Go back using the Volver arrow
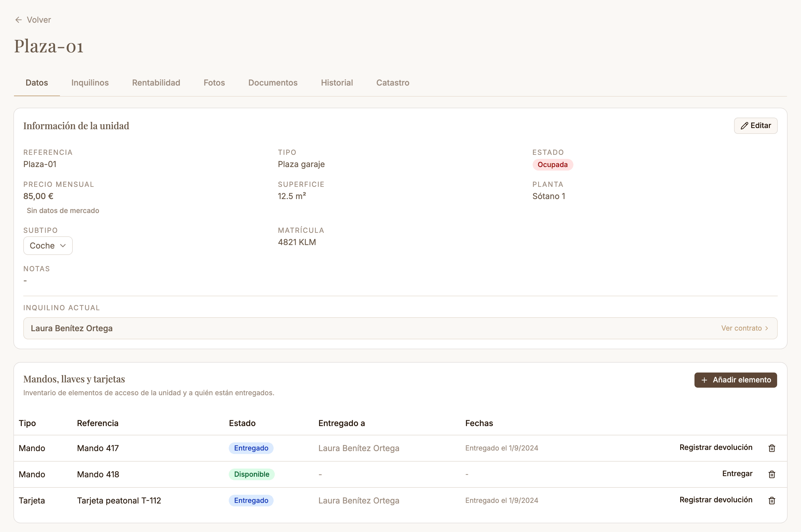Image resolution: width=801 pixels, height=532 pixels. coord(33,20)
